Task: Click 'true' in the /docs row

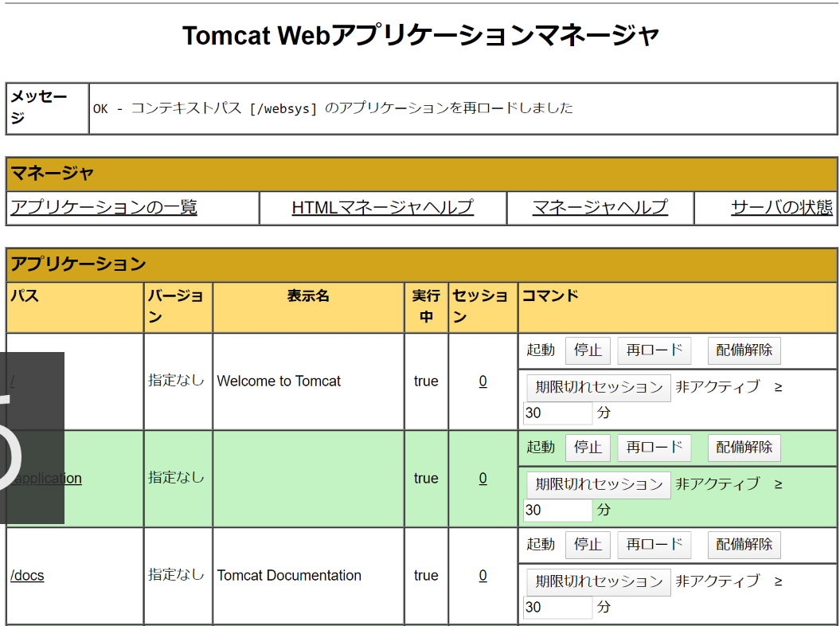Action: (426, 575)
